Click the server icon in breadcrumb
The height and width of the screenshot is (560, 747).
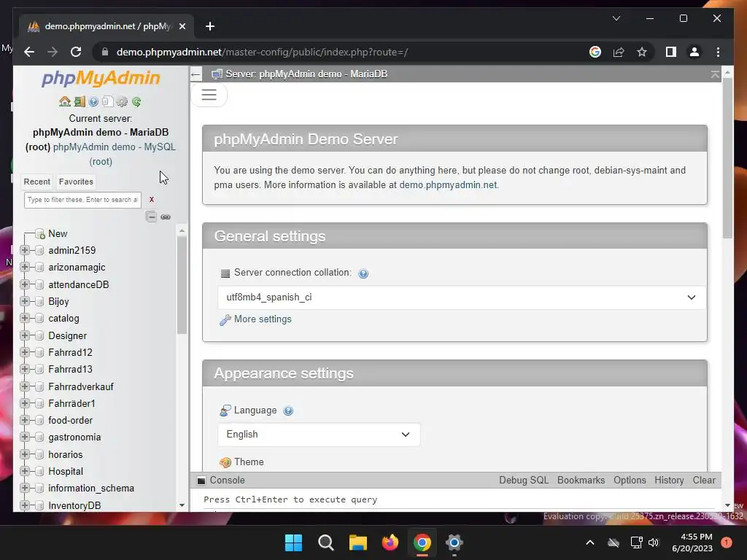pyautogui.click(x=217, y=74)
